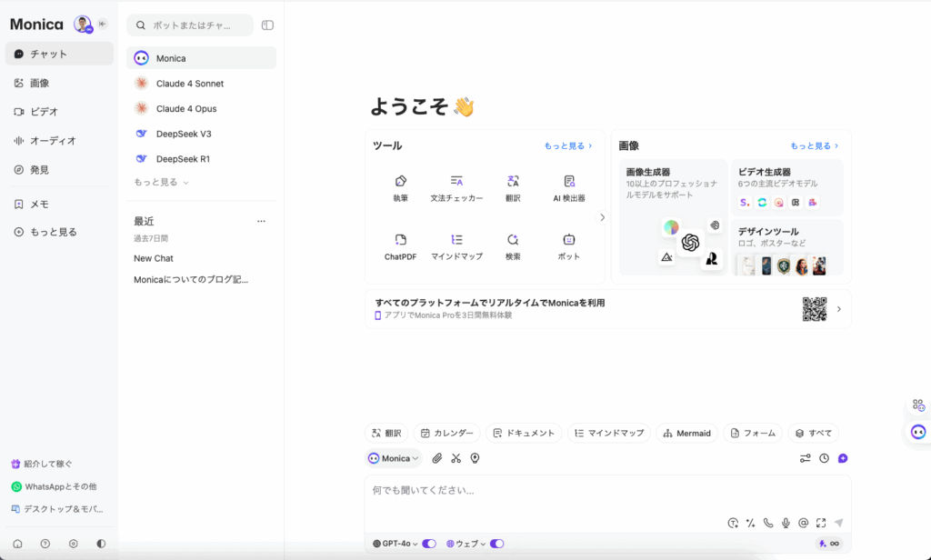
Task: Select Claude 4 Sonnet in bot list
Action: click(x=201, y=83)
